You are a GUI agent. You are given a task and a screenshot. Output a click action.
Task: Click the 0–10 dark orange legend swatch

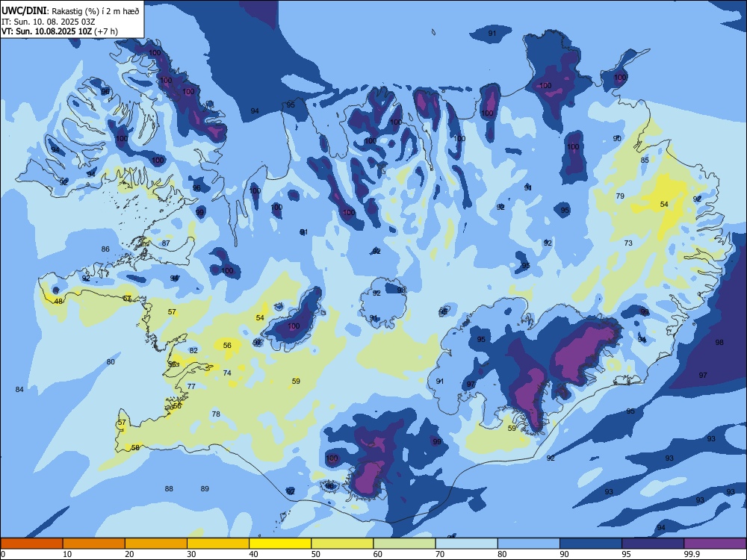point(31,544)
